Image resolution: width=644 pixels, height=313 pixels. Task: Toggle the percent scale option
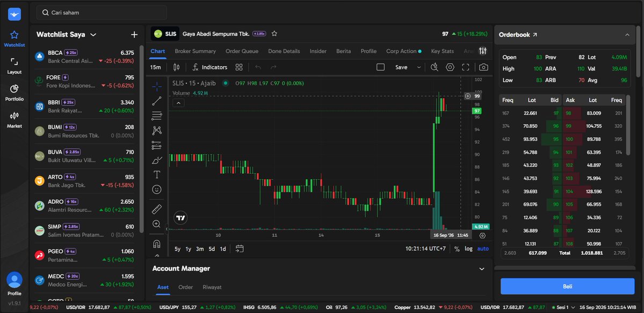tap(457, 248)
